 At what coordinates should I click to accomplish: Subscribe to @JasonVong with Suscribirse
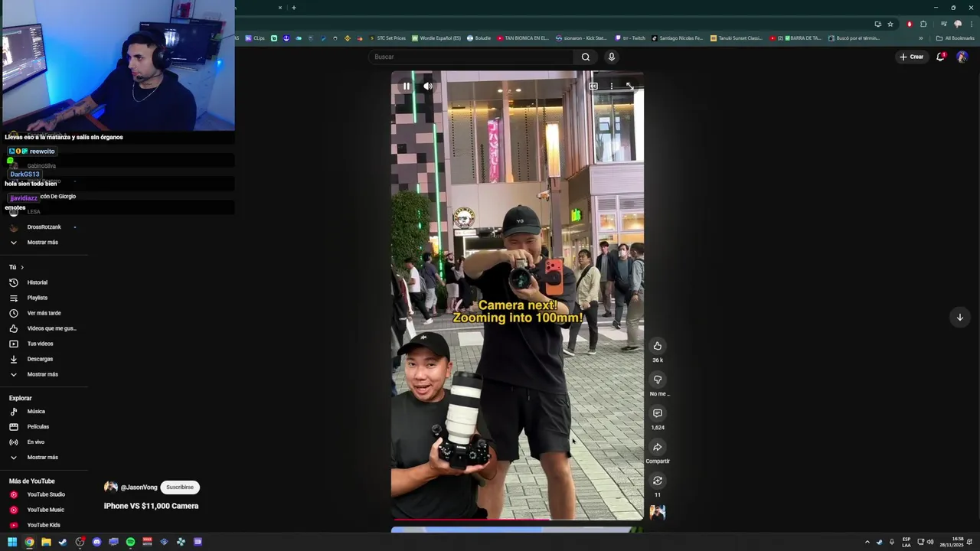(180, 487)
